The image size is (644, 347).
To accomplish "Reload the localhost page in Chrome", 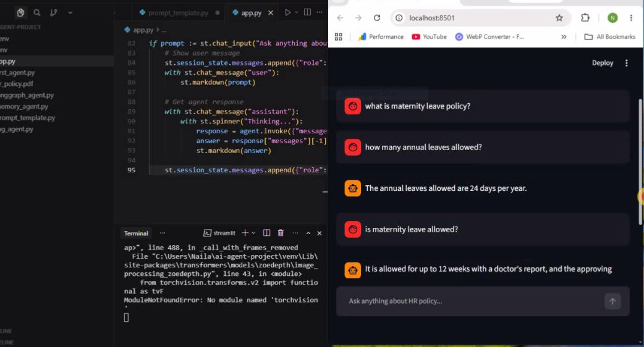I will tap(376, 18).
